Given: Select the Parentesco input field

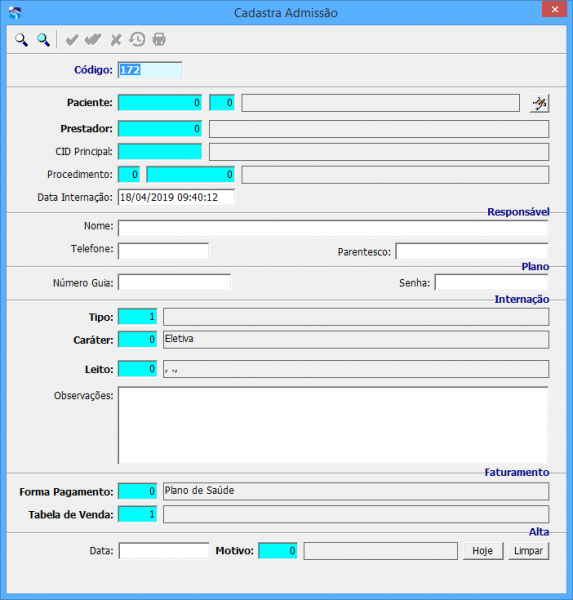Looking at the screenshot, I should point(472,251).
